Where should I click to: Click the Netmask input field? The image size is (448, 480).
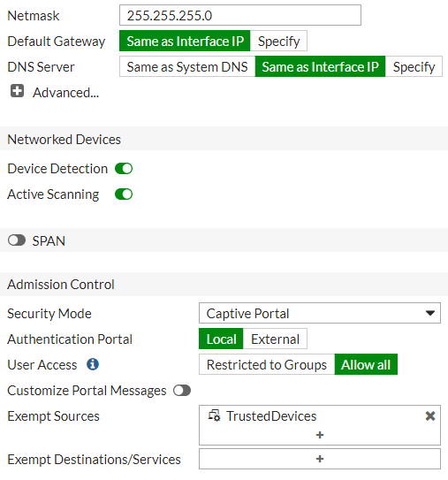[x=240, y=15]
